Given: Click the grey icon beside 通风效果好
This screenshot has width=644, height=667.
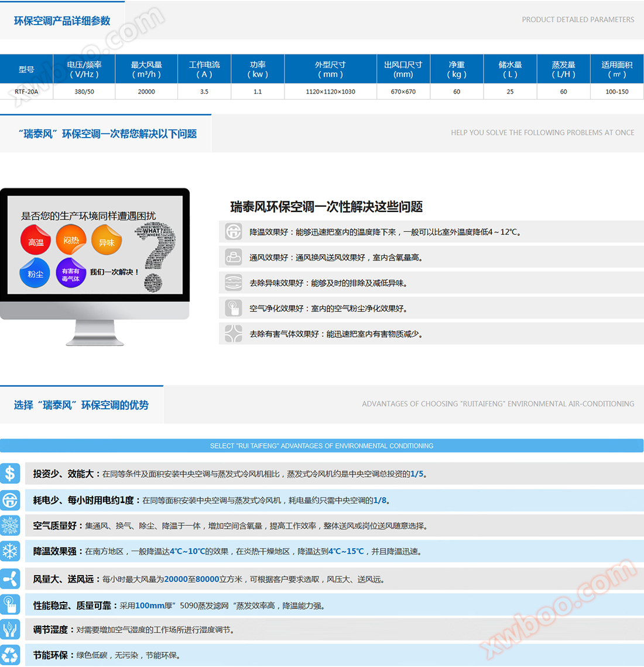Looking at the screenshot, I should click(x=234, y=257).
